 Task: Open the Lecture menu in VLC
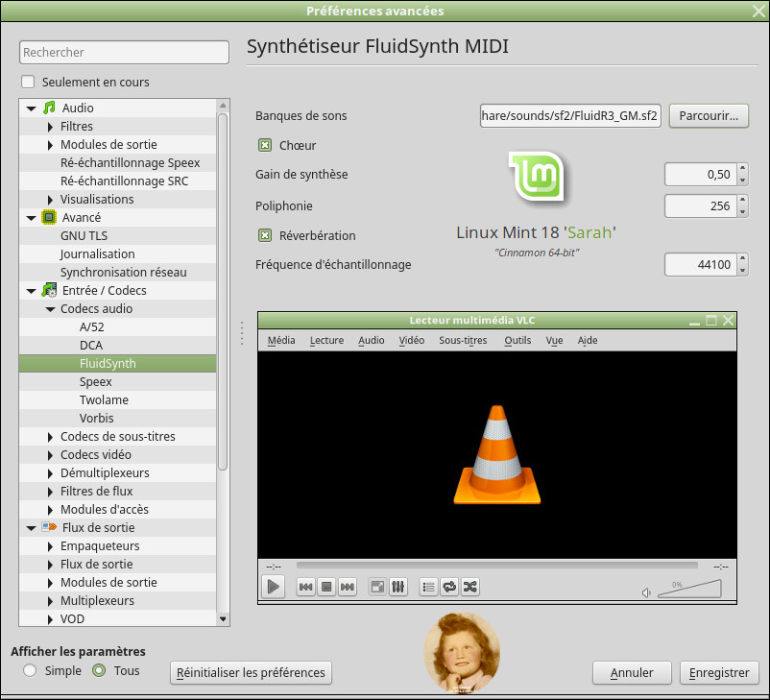click(326, 340)
